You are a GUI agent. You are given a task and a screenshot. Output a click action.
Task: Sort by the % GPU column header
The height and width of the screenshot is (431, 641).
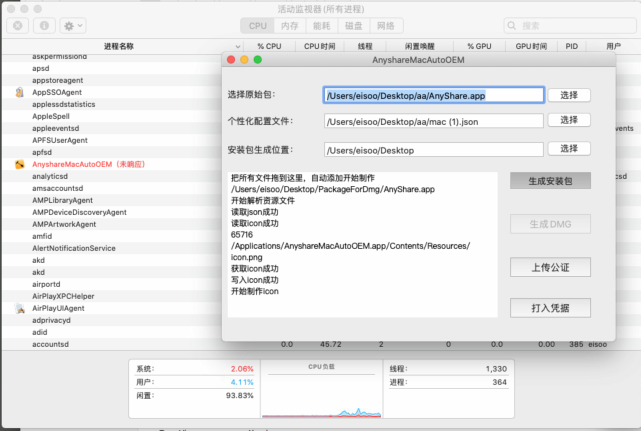(480, 46)
